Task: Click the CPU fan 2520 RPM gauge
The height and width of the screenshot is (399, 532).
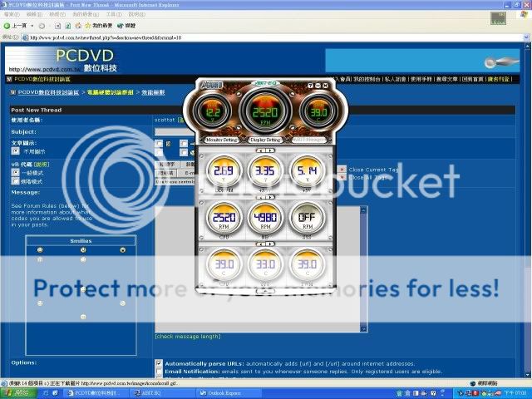Action: point(224,219)
